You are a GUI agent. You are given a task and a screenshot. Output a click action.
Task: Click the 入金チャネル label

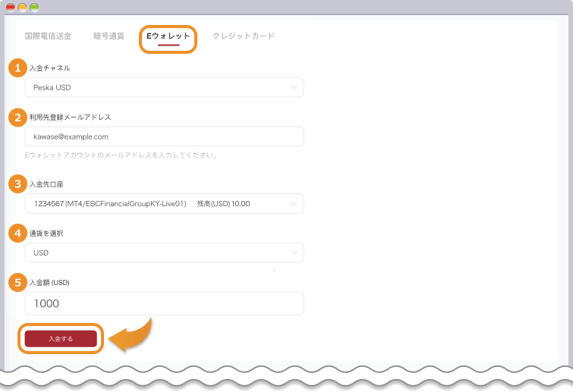pyautogui.click(x=49, y=68)
